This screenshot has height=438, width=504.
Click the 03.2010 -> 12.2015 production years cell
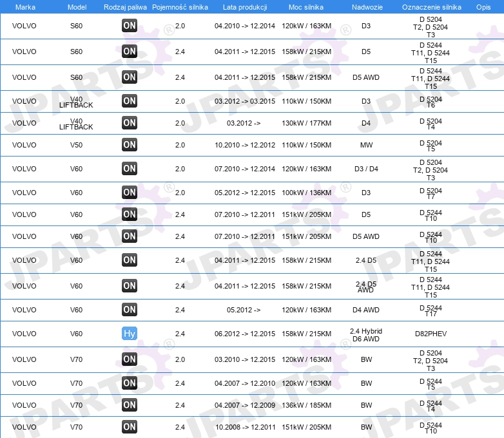pos(245,359)
